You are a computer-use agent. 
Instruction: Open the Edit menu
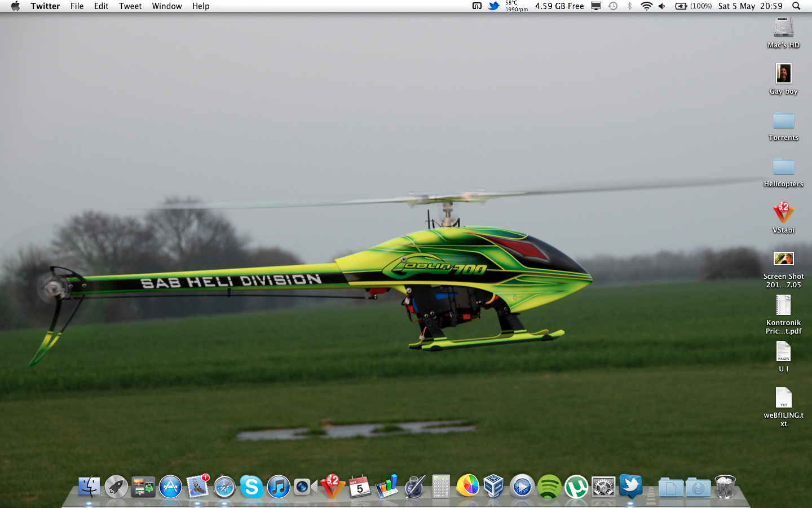click(x=101, y=6)
